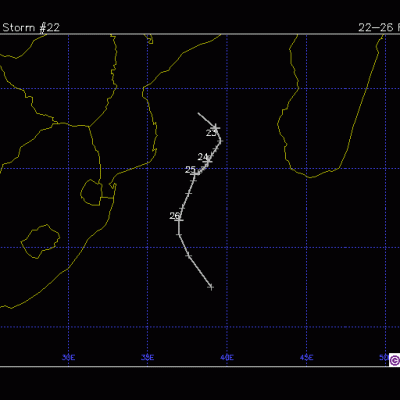Click the Storm #22 title text
This screenshot has width=400, height=400.
point(31,27)
